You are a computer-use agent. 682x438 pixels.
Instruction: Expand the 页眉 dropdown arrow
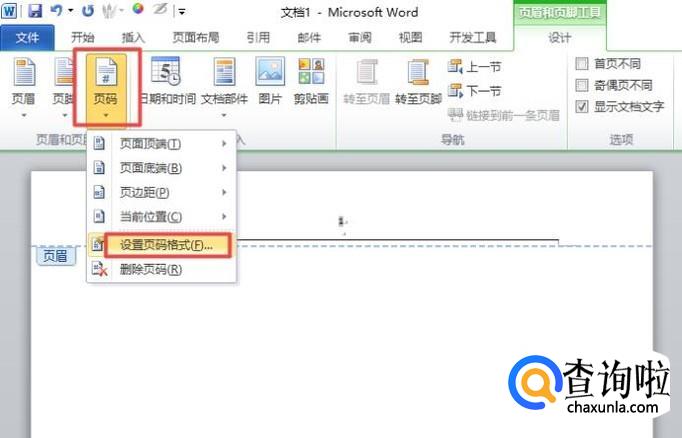pyautogui.click(x=24, y=115)
